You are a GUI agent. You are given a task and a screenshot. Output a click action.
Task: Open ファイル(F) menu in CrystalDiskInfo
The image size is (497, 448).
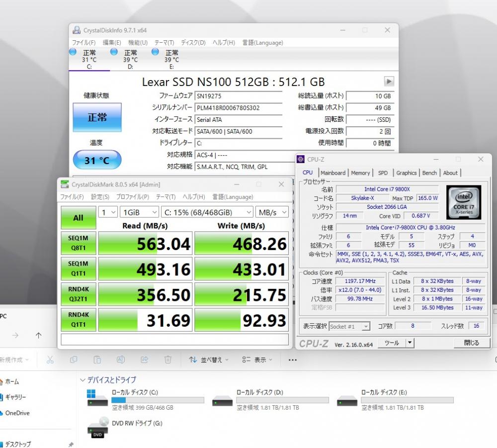(x=83, y=42)
